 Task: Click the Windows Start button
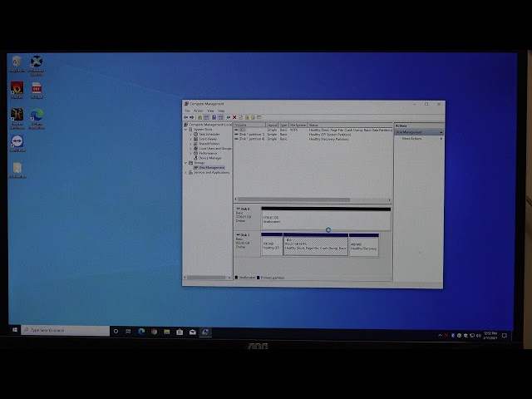pos(15,330)
